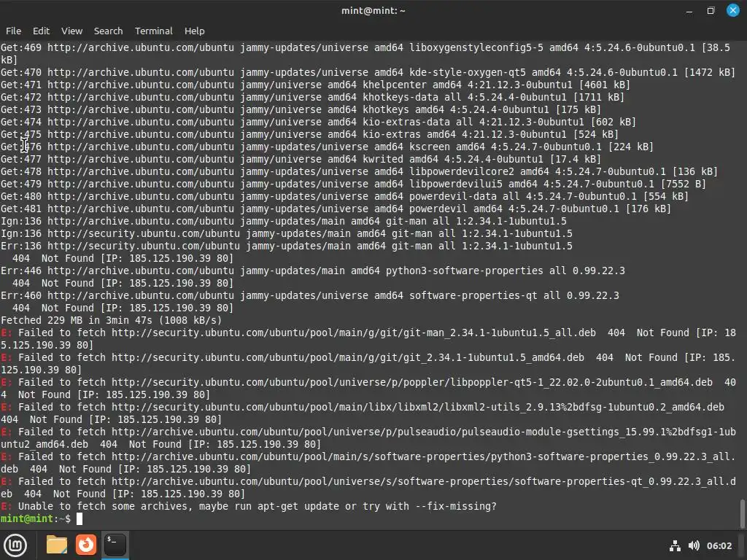Open the View menu

pos(72,31)
